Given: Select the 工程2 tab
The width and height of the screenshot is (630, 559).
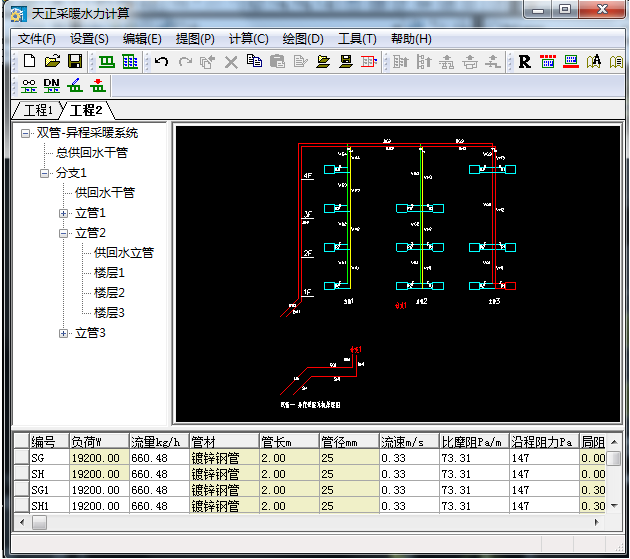Looking at the screenshot, I should [86, 110].
